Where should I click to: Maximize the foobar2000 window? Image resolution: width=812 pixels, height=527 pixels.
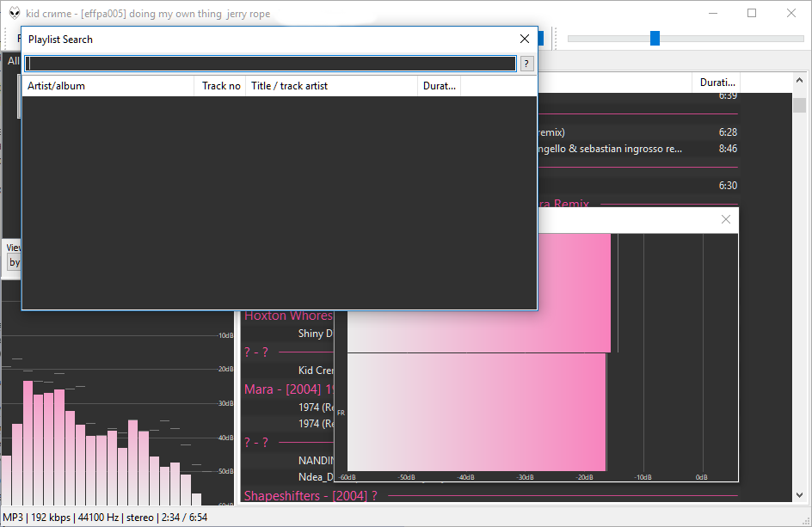pyautogui.click(x=752, y=14)
